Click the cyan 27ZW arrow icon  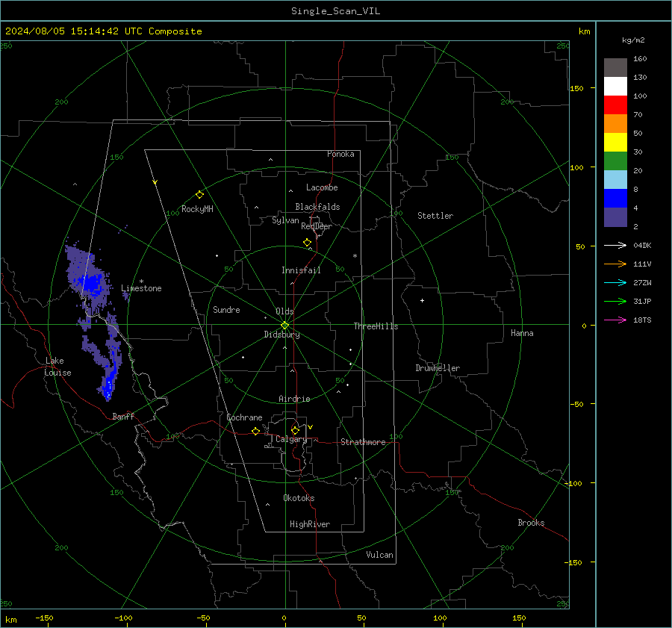point(615,282)
